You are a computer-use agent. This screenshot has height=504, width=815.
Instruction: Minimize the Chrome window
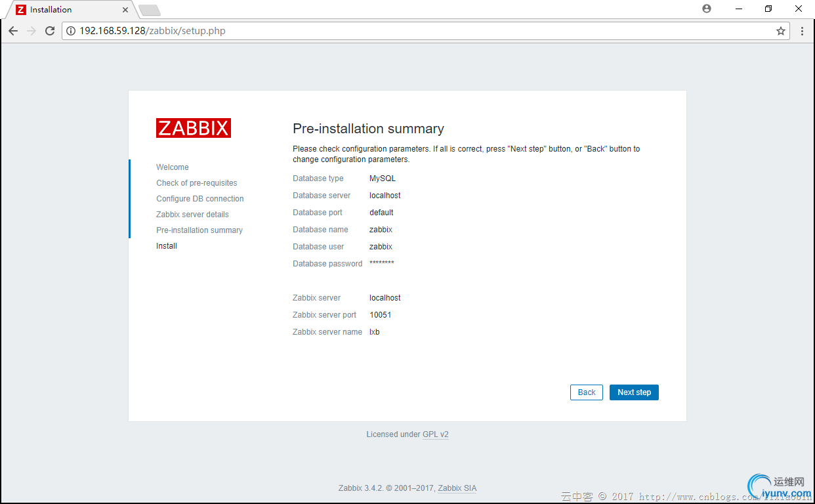pyautogui.click(x=738, y=9)
